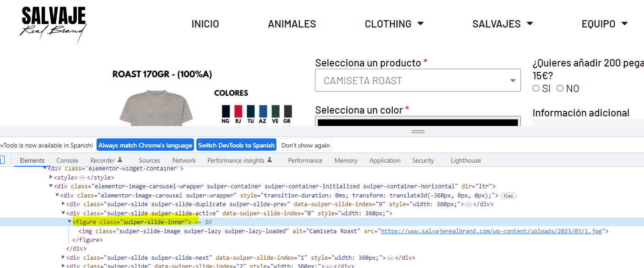Click the ellipsis on the swiper-slide-next row
The width and height of the screenshot is (644, 268).
[x=390, y=258]
